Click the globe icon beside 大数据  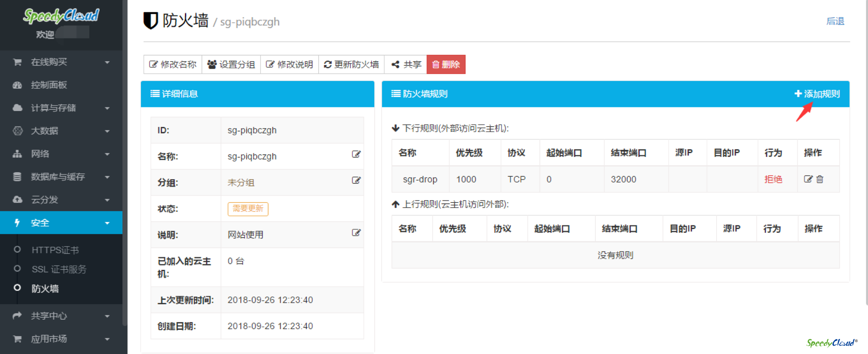tap(17, 131)
